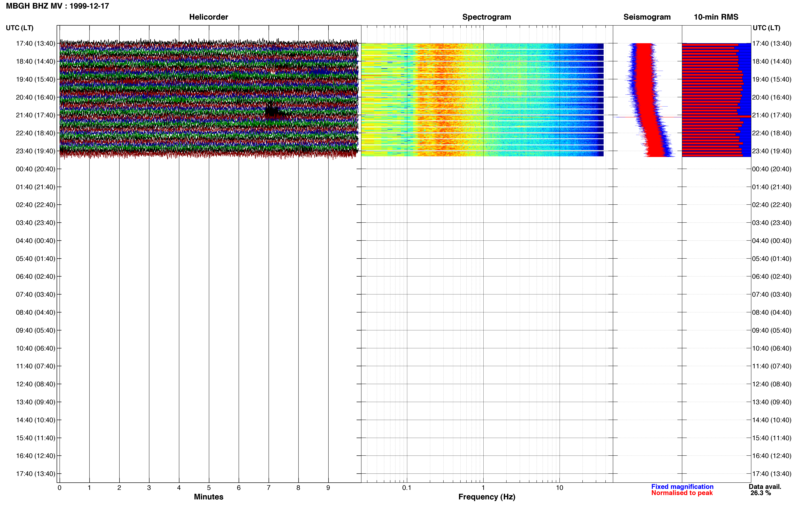Click the 5 tick on the Minutes axis
This screenshot has height=508, width=812.
[209, 488]
